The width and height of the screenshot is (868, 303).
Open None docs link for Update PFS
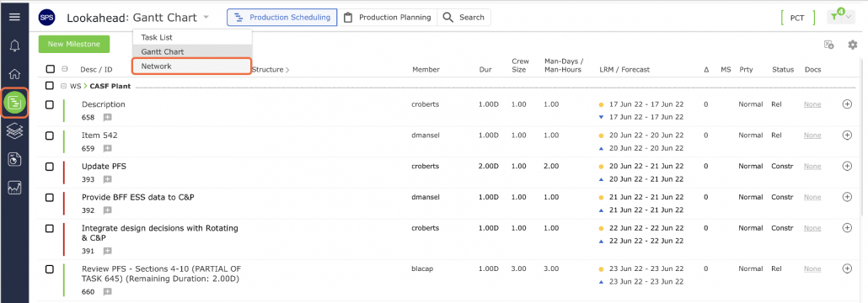coord(812,166)
